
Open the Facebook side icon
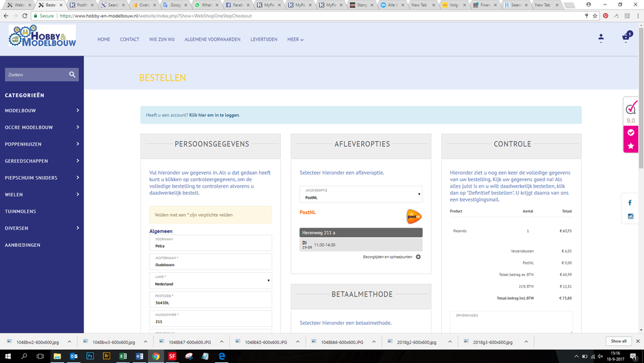(x=630, y=202)
